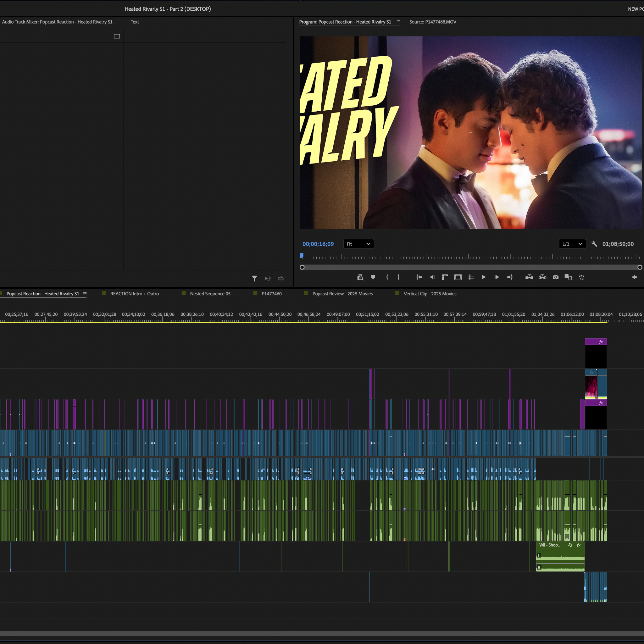Viewport: 644px width, 644px height.
Task: Switch to the Source: P1477468.MOV tab
Action: pyautogui.click(x=433, y=22)
